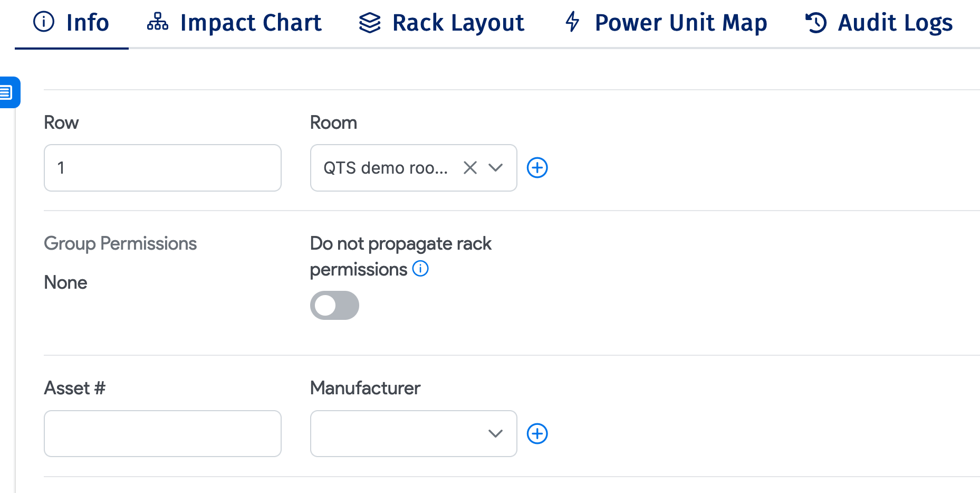This screenshot has width=980, height=493.
Task: Click the Row input showing 1
Action: pos(162,168)
